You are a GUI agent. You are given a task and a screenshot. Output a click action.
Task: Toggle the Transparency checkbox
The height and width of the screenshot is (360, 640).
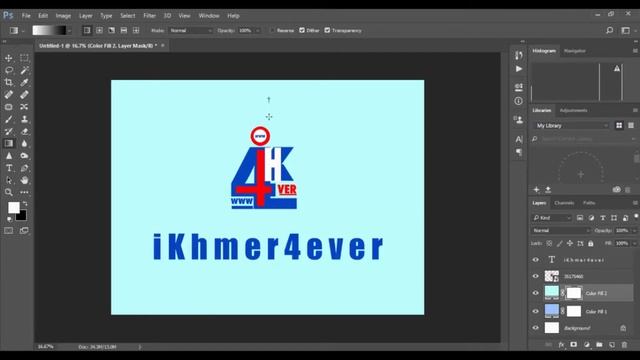[x=327, y=30]
